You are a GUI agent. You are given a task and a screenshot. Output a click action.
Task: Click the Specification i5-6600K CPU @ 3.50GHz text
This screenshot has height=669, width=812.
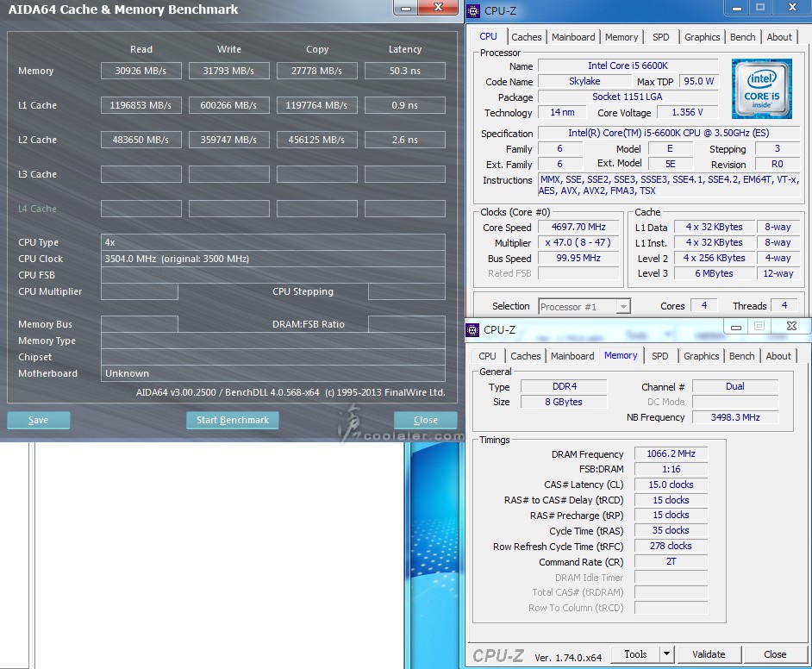[669, 133]
